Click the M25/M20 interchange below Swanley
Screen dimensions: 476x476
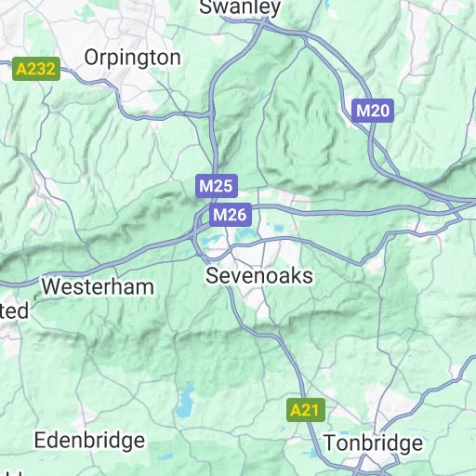click(264, 24)
